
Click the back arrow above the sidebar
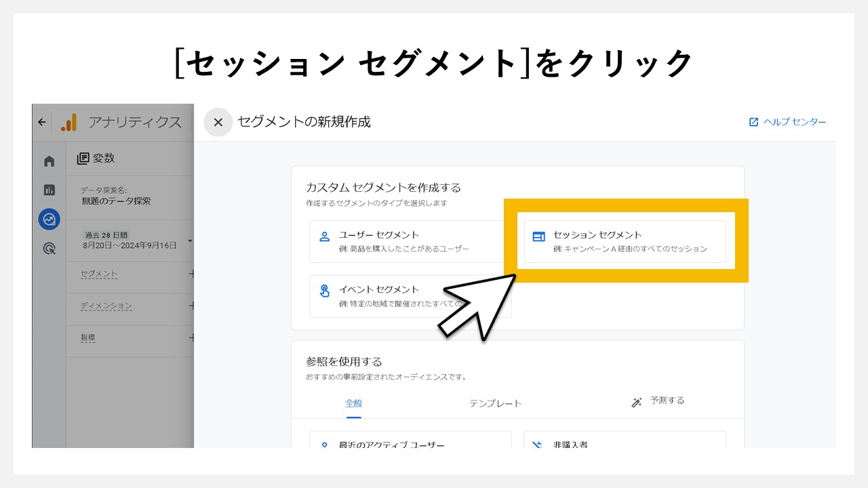click(42, 122)
